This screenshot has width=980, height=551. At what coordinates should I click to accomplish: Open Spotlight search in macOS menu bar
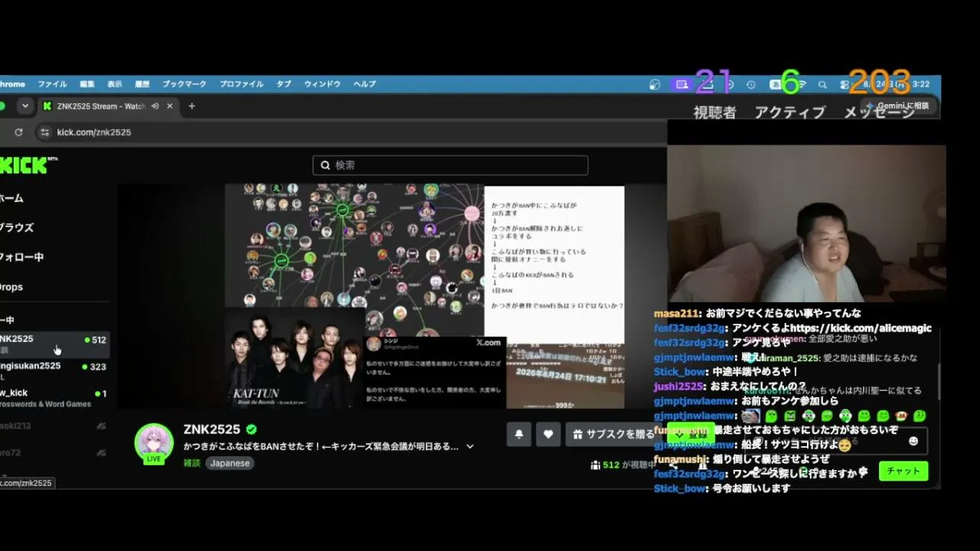point(822,85)
